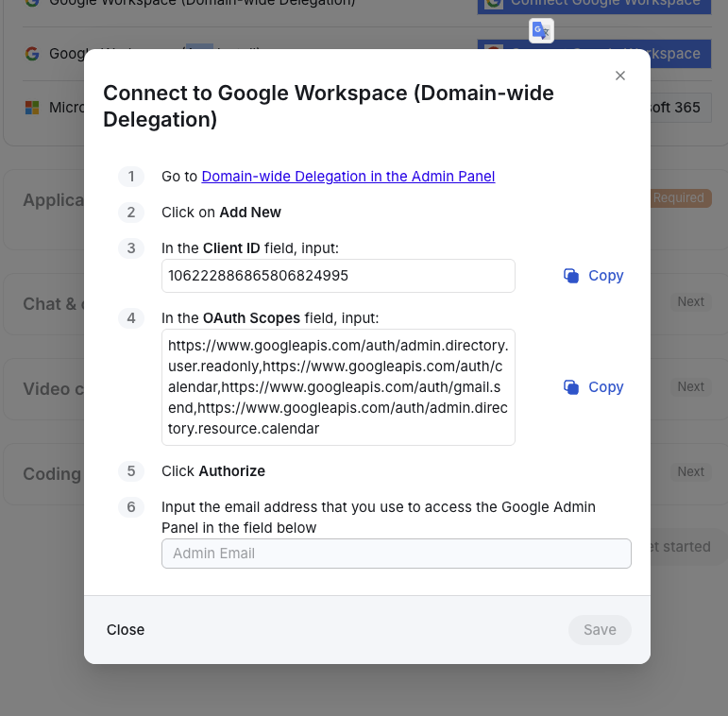Click the Next badge on Video row

pyautogui.click(x=690, y=386)
